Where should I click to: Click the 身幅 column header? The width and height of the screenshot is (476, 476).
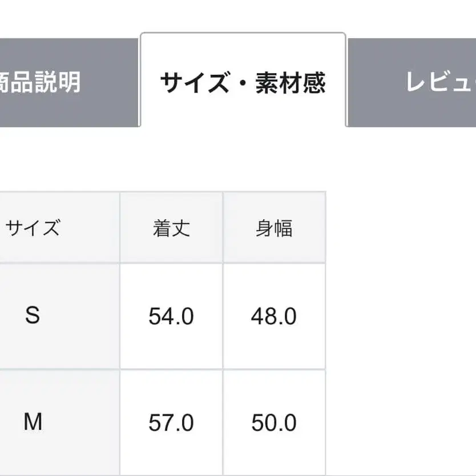coord(275,226)
